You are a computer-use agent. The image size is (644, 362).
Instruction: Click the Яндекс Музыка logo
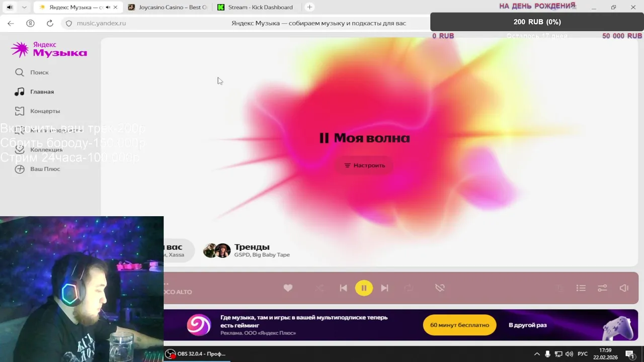[49, 49]
